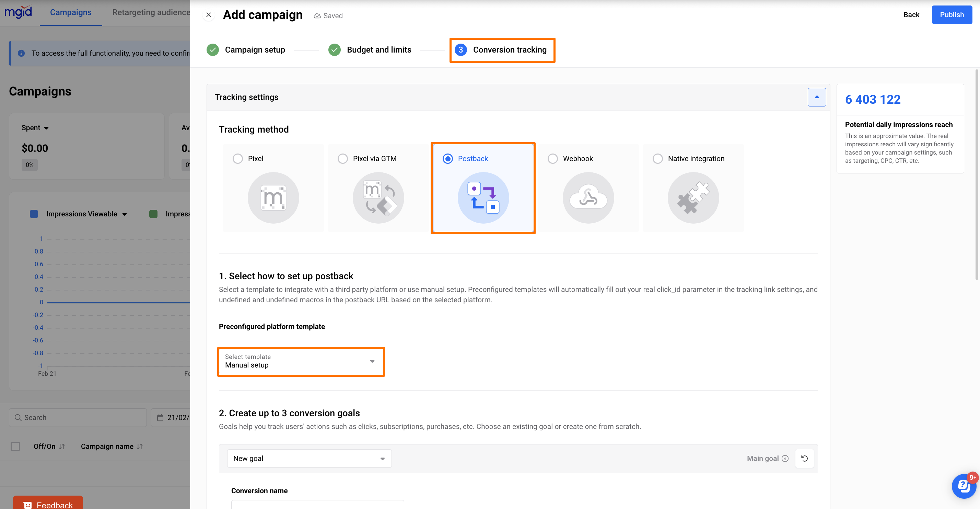
Task: Click the Back button
Action: [911, 15]
